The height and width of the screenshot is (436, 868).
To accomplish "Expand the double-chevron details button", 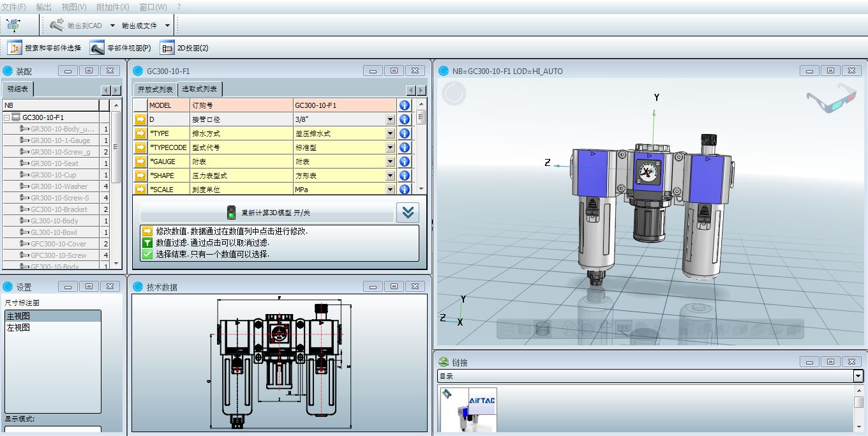I will click(x=407, y=213).
